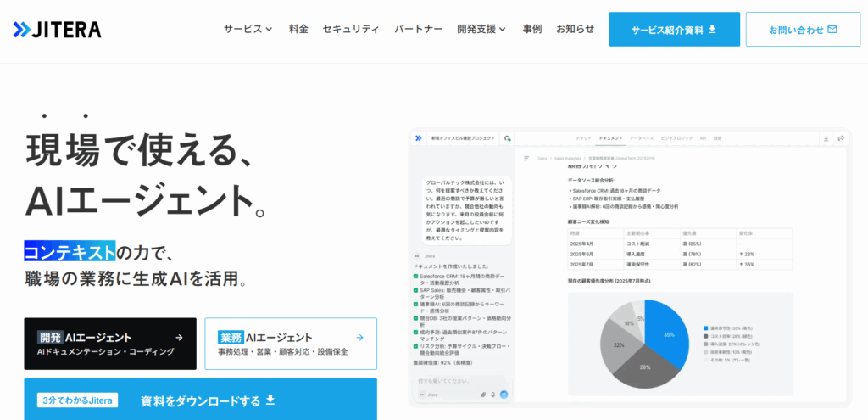The width and height of the screenshot is (868, 420).
Task: Open the パートナー menu item
Action: point(419,30)
